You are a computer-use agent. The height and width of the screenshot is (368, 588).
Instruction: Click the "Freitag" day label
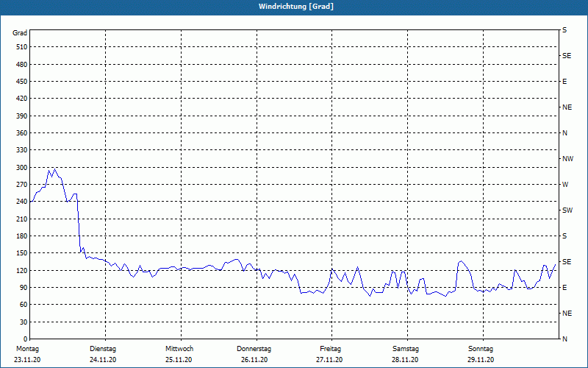[x=330, y=349]
